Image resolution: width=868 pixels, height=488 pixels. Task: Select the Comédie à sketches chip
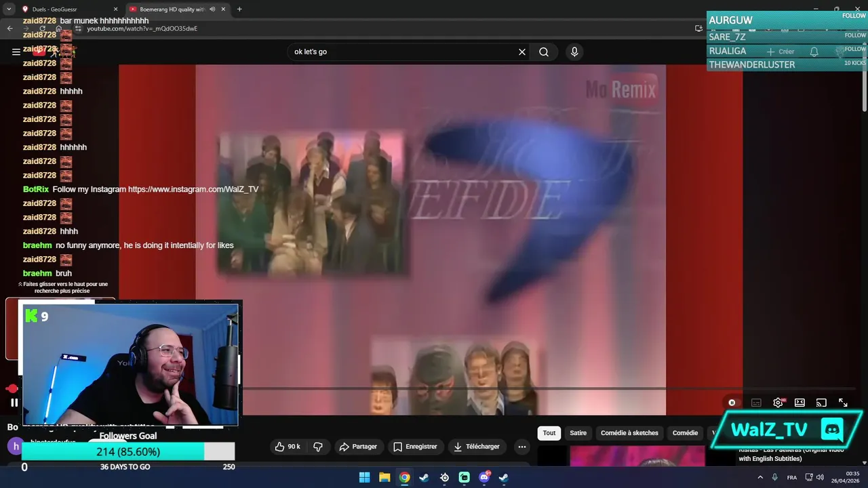[629, 433]
